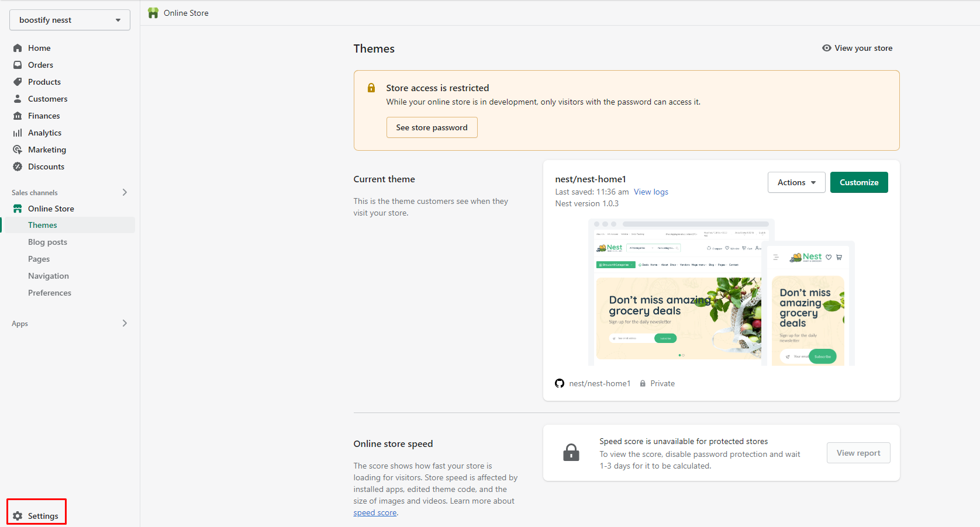The height and width of the screenshot is (527, 980).
Task: Open the boostify nesst store switcher dropdown
Action: tap(70, 20)
